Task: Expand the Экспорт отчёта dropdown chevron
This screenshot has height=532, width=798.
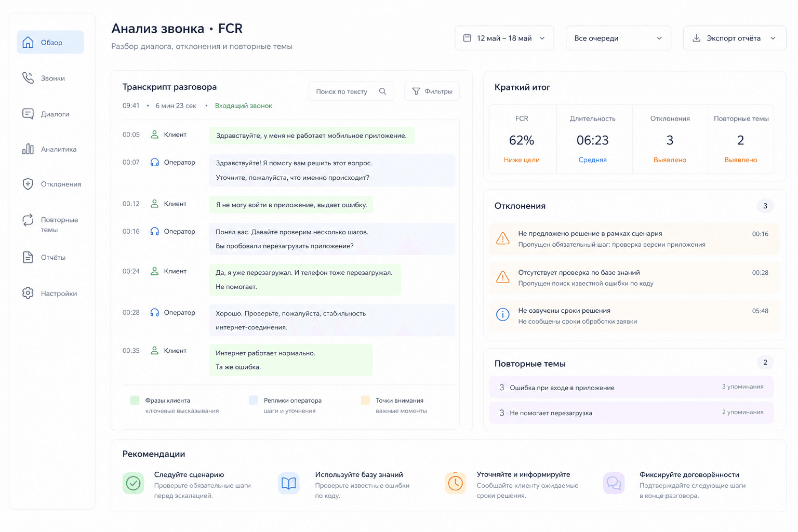Action: coord(773,38)
